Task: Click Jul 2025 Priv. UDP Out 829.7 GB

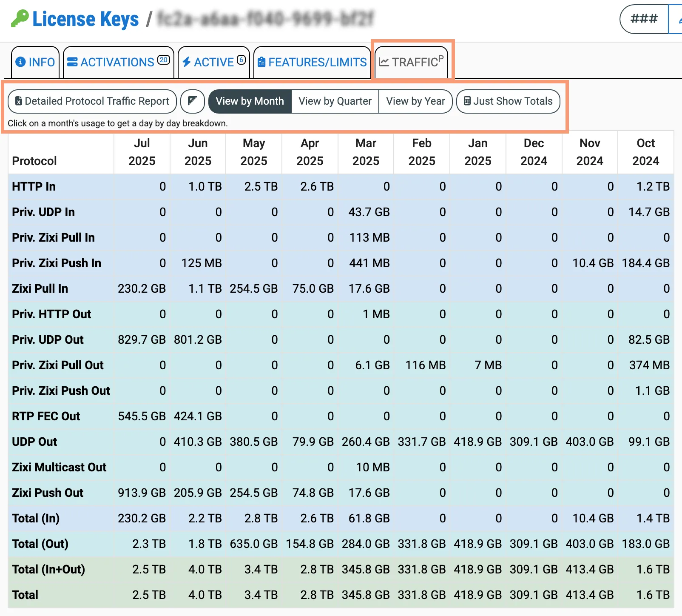Action: [x=142, y=339]
